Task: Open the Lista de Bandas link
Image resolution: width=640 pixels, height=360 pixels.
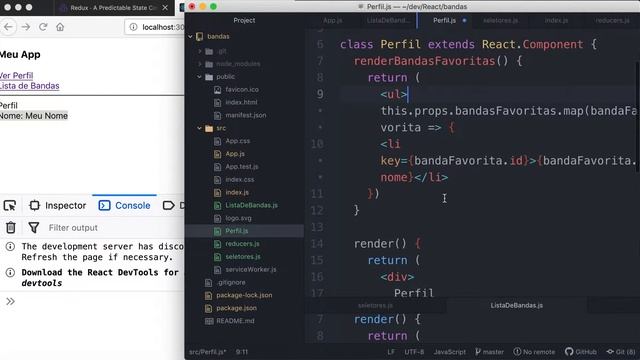Action: (x=29, y=86)
